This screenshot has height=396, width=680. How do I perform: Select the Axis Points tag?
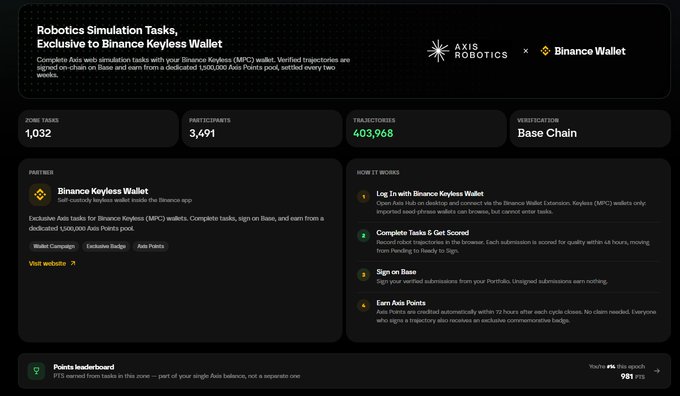[150, 246]
